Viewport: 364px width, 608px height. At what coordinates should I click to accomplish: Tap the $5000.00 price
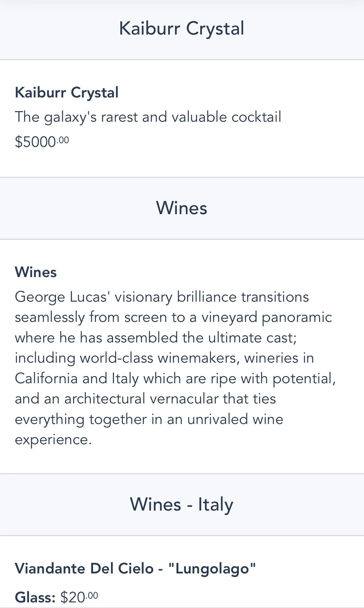(x=42, y=142)
